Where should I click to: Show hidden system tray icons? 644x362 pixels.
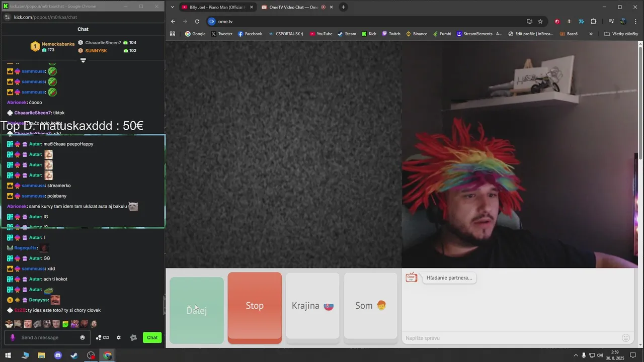576,355
